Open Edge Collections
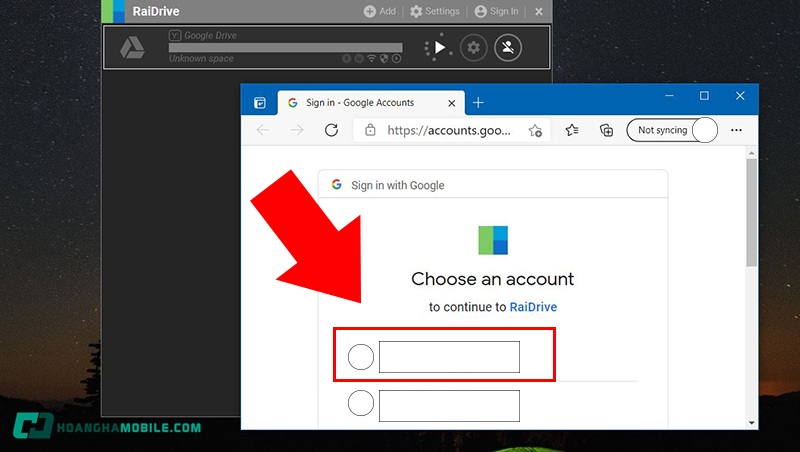The image size is (800, 452). pyautogui.click(x=606, y=130)
